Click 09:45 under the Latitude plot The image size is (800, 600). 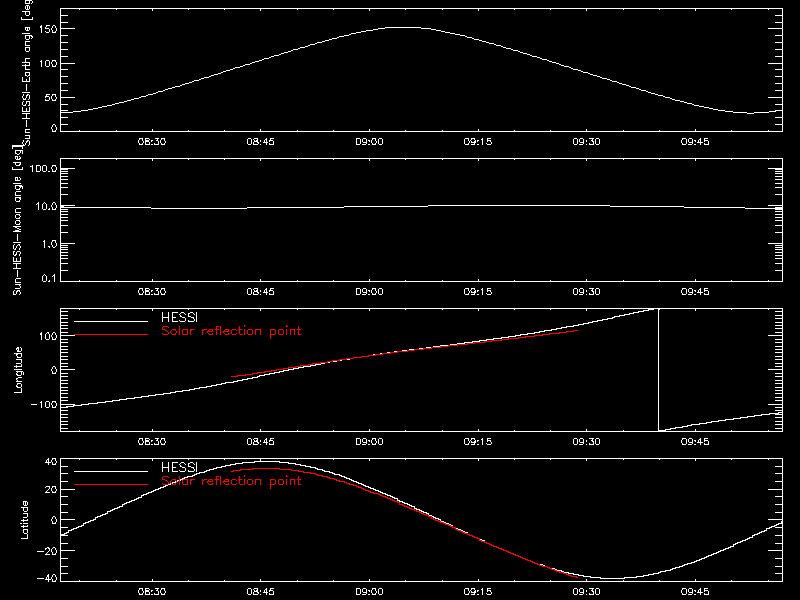pyautogui.click(x=695, y=592)
